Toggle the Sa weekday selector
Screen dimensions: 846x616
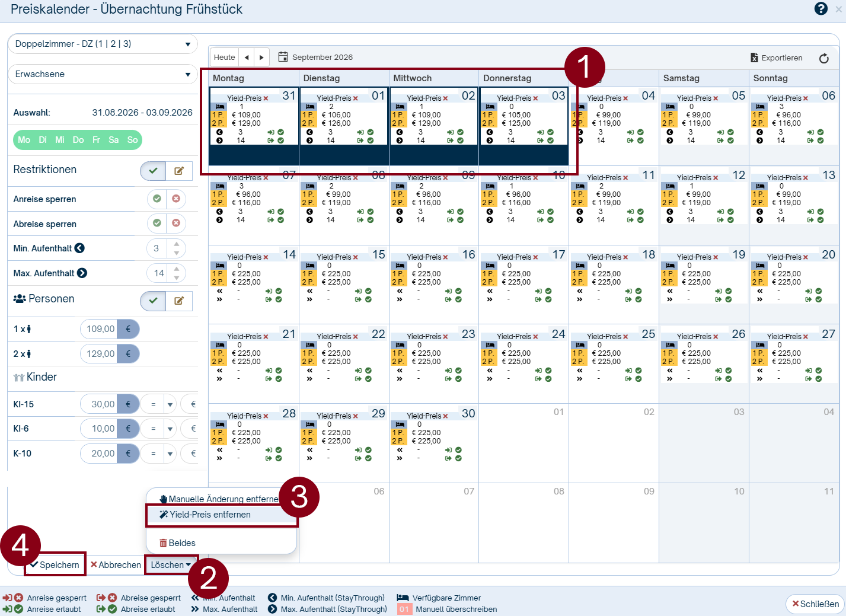(x=114, y=140)
